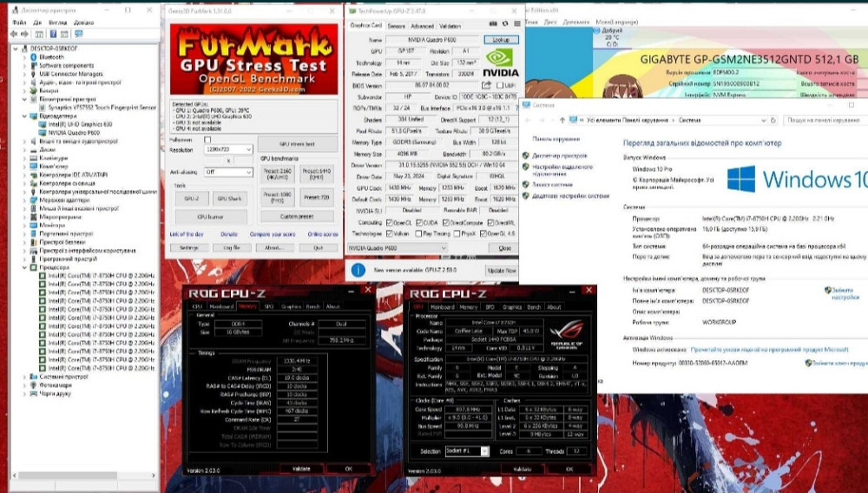868x493 pixels.
Task: Toggle the UEFI checkbox in GPU-Z
Action: click(x=500, y=85)
